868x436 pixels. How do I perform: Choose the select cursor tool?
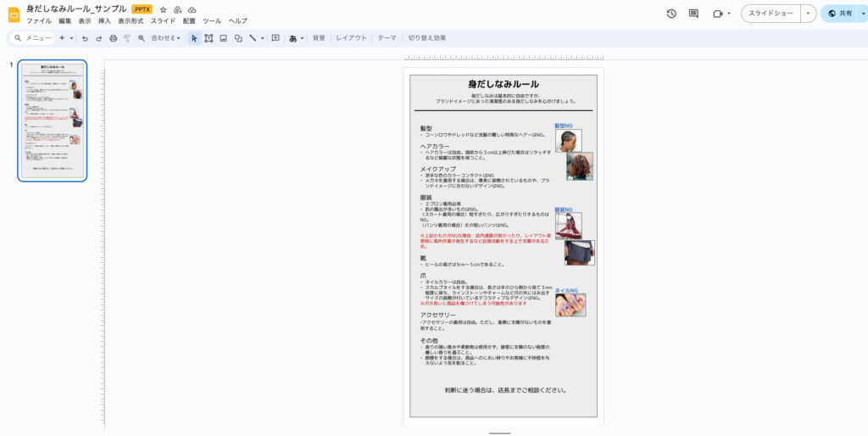coord(194,38)
